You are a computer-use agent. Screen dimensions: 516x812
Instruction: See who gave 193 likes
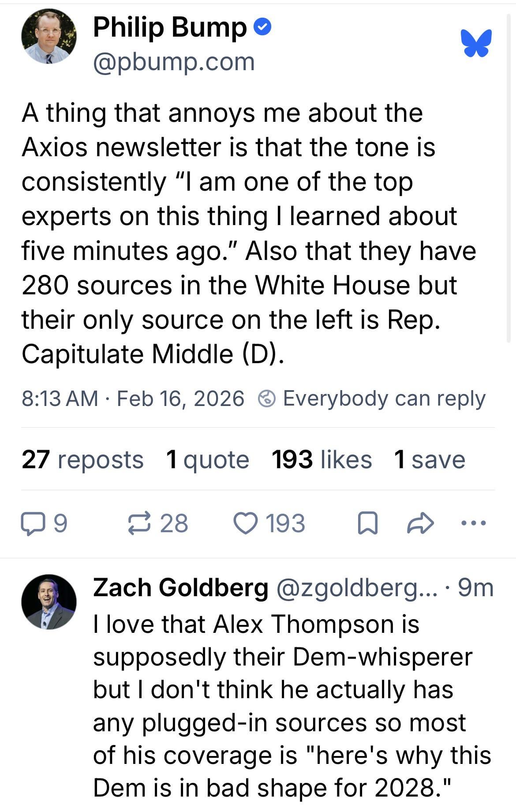pyautogui.click(x=322, y=459)
